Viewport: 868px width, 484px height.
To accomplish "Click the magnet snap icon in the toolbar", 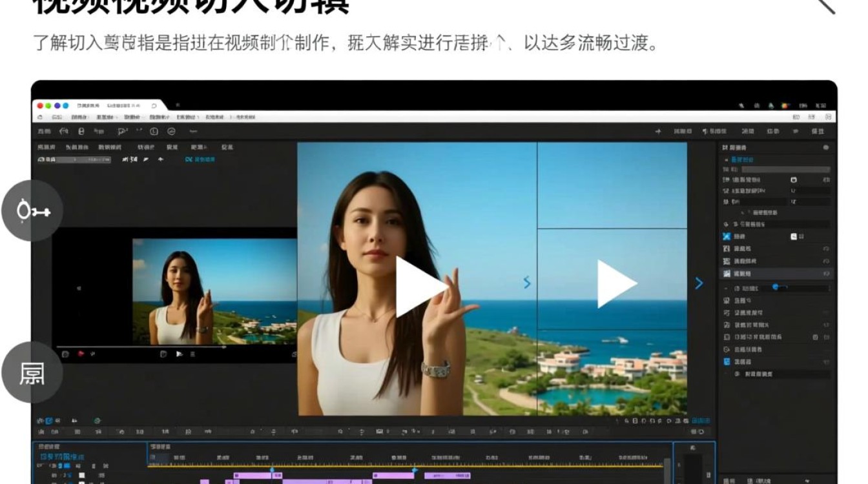I will coord(81,132).
